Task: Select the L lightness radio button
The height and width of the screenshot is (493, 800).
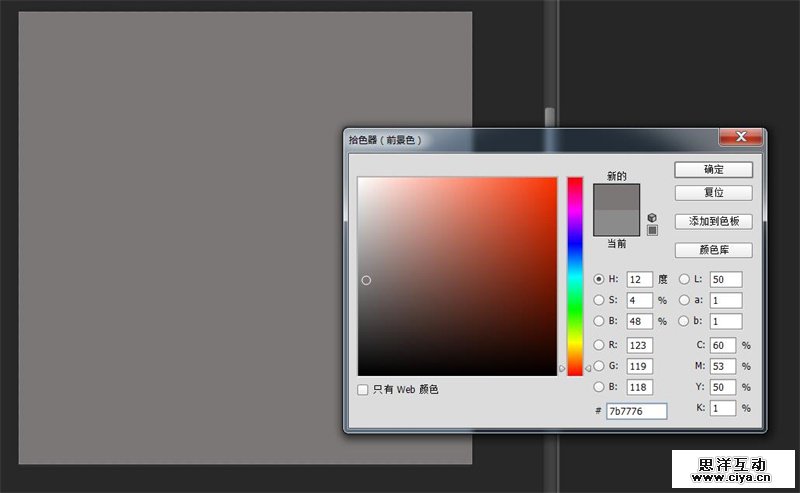Action: point(685,280)
